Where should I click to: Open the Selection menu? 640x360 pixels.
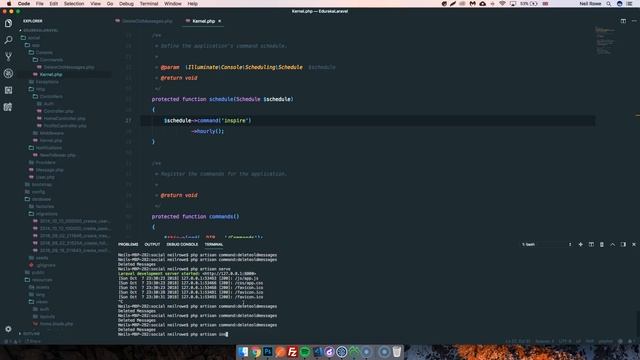tap(74, 4)
